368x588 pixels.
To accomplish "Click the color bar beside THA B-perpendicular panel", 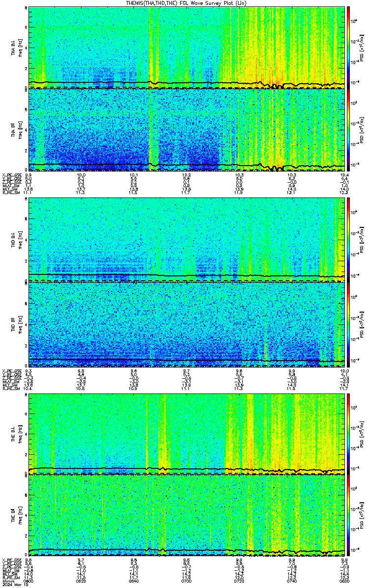I will tap(349, 48).
